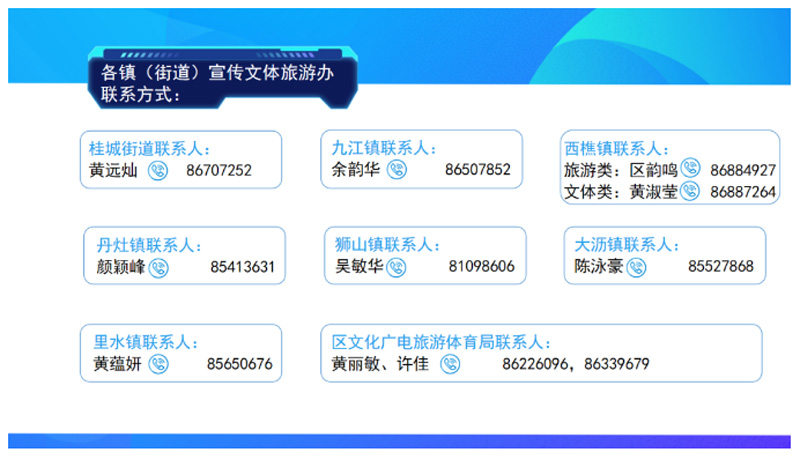Click phone icon next to 黄远灿
Viewport: 800px width, 467px height.
(x=158, y=170)
